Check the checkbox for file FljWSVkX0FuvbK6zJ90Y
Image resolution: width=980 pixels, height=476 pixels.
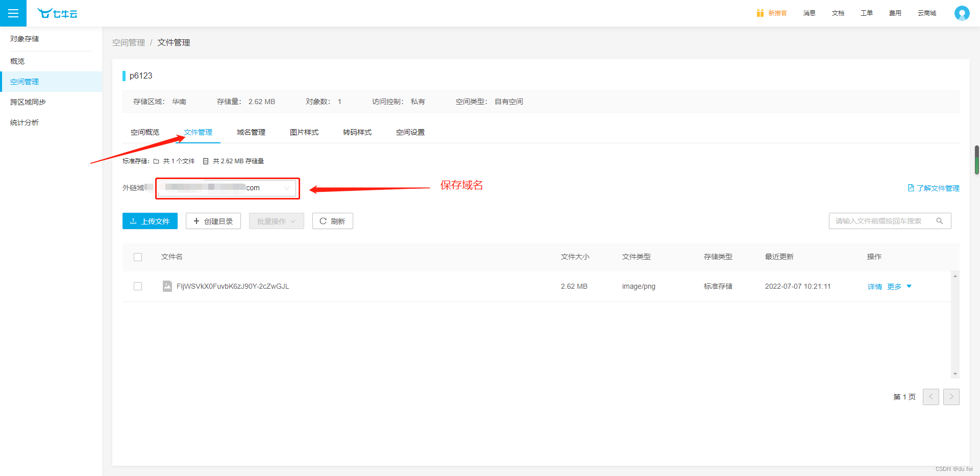[138, 286]
